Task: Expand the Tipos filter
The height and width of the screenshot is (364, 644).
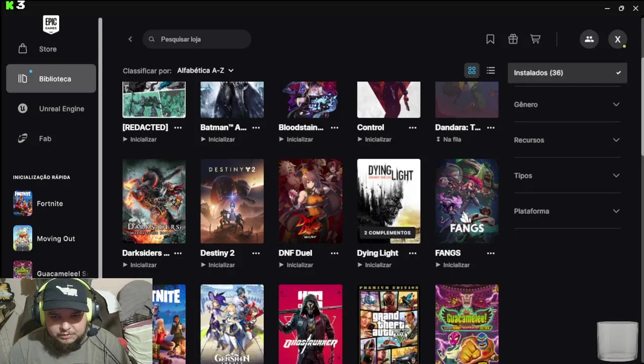Action: (567, 175)
